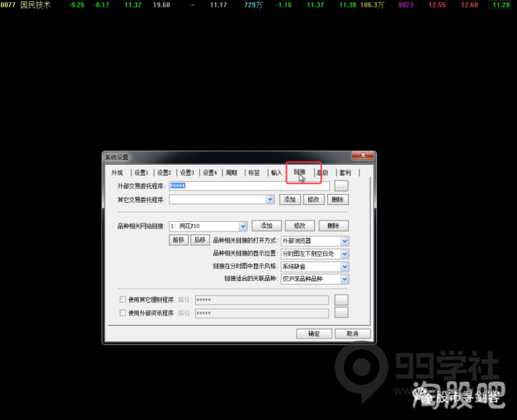Click the 前移 button
Screen dimensions: 517x420
coord(179,240)
